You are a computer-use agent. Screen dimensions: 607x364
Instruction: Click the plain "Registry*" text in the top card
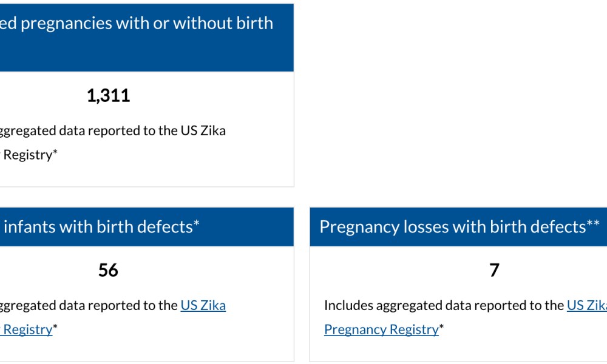pyautogui.click(x=30, y=155)
